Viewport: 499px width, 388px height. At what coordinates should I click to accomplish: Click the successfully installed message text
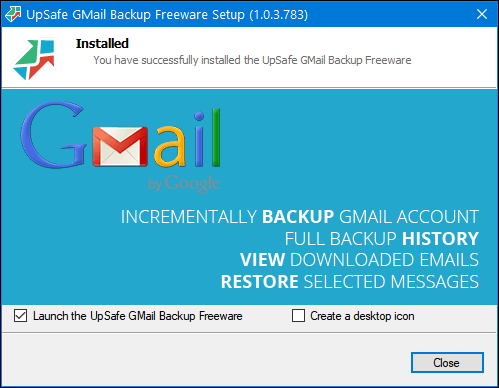click(x=252, y=60)
